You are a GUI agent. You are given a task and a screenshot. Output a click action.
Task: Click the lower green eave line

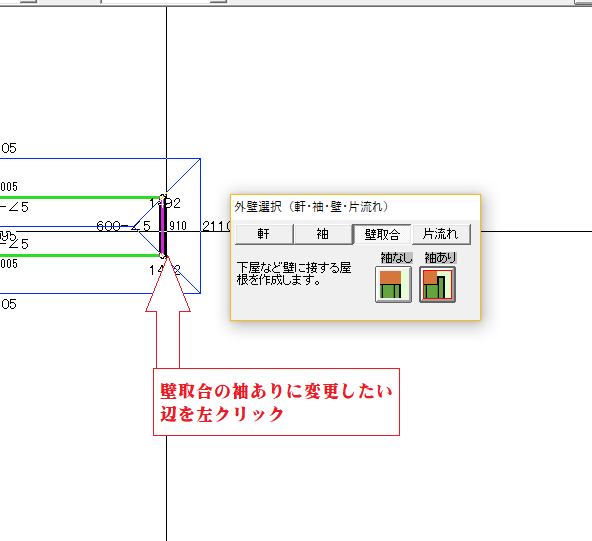click(x=79, y=256)
